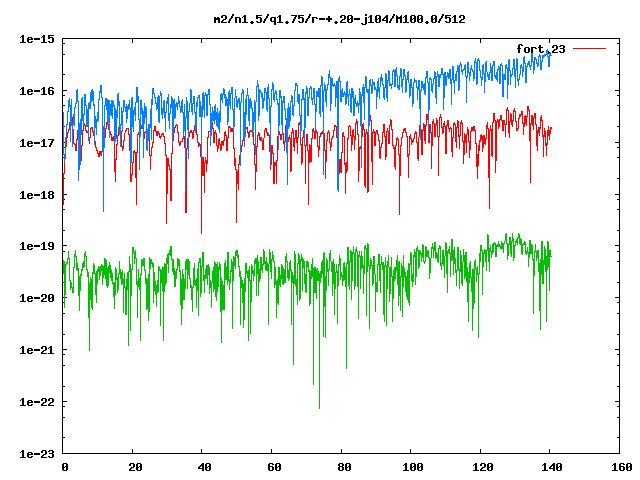Click y-axis label 1e-17
Viewport: 640px width, 480px height.
(x=37, y=143)
